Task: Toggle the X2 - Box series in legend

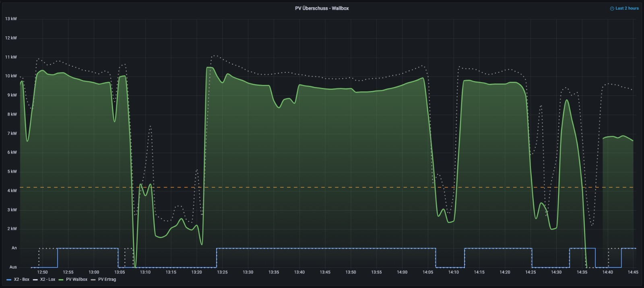Action: click(x=21, y=280)
